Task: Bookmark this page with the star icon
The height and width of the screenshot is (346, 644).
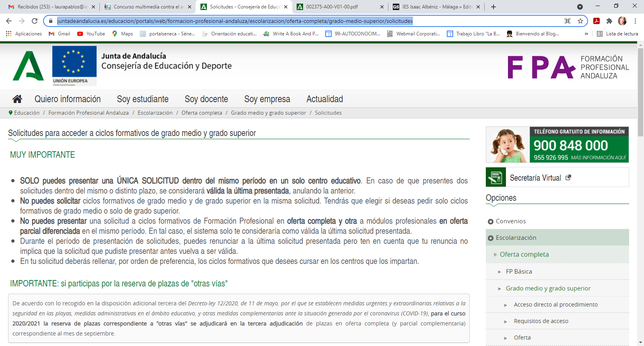Action: (x=580, y=21)
